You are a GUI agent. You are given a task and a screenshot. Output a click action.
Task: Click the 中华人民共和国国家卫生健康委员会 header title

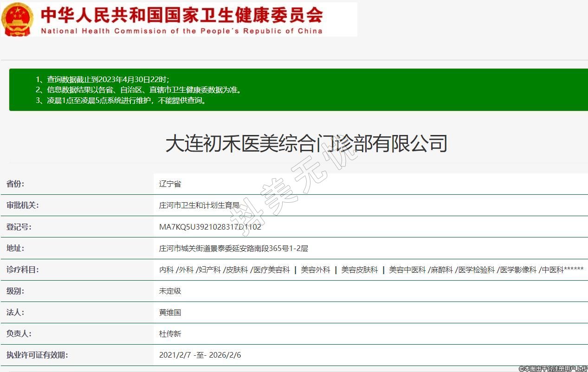[181, 15]
